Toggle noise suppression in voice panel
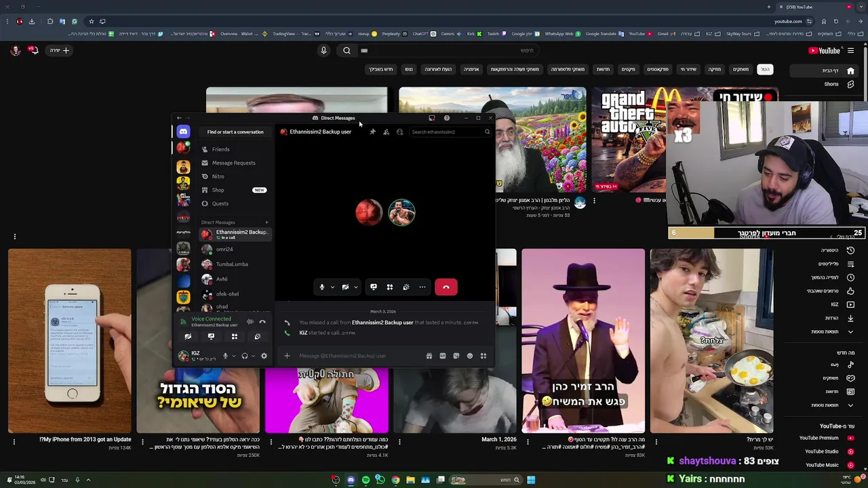 tap(250, 322)
